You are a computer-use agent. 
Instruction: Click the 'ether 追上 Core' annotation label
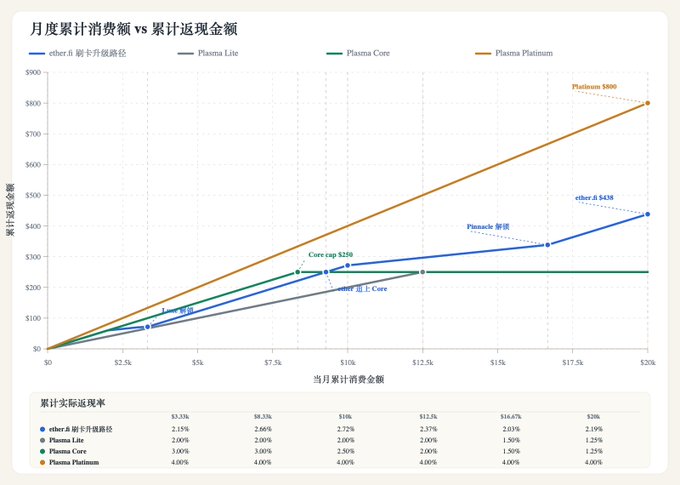point(363,288)
